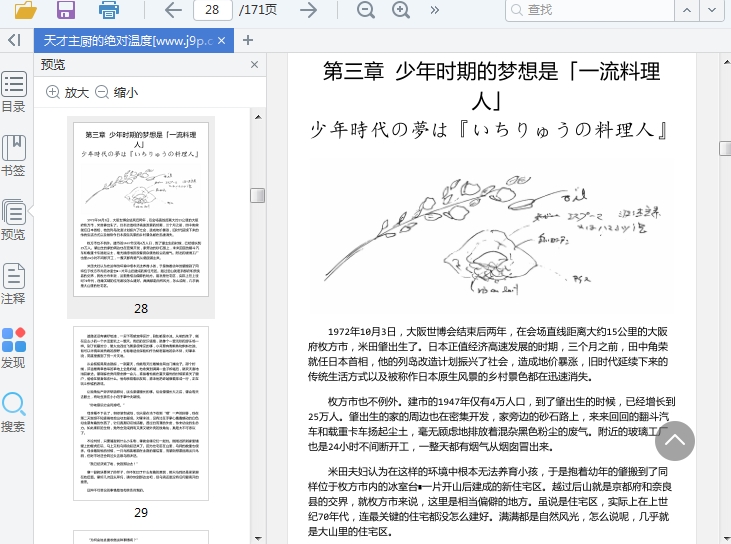Click the paragraph starting 枚方市也不例外
Image resolution: width=731 pixels, height=544 pixels.
(x=491, y=424)
